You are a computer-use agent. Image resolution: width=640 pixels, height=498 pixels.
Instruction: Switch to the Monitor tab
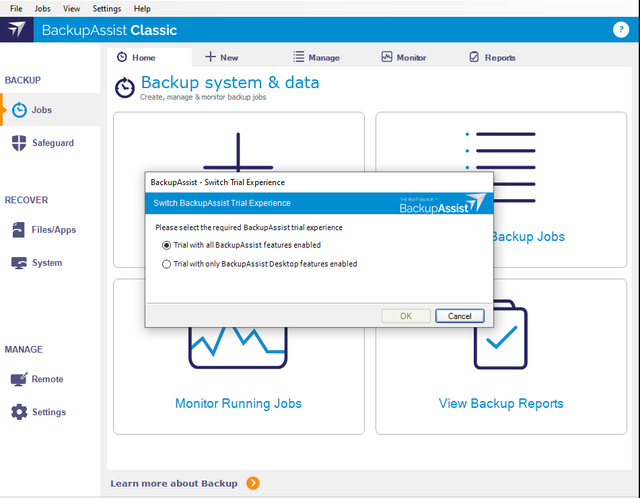[x=404, y=58]
